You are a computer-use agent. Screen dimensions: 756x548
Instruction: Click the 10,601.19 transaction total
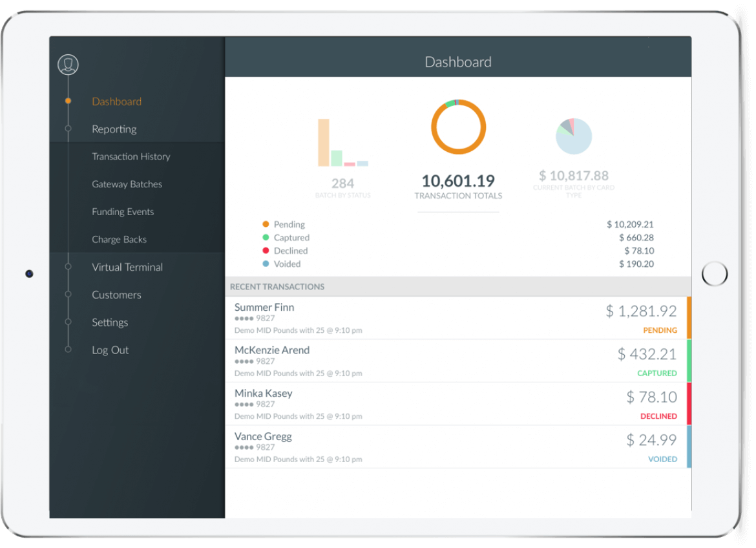point(458,181)
